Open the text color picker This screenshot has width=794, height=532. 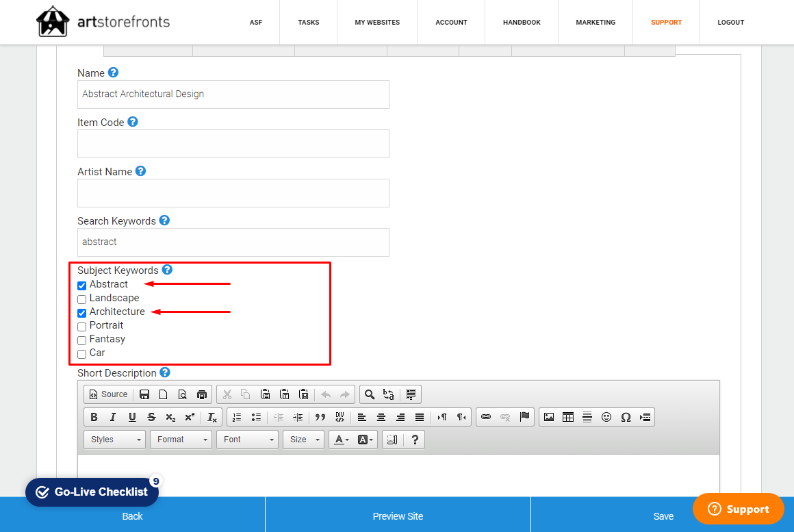[x=340, y=440]
